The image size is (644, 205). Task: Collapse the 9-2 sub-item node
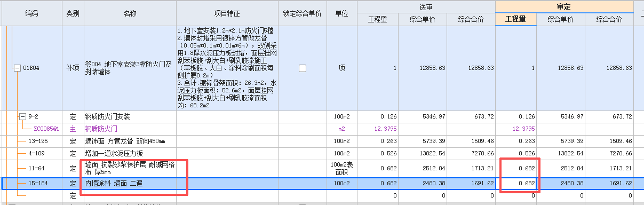[22, 116]
